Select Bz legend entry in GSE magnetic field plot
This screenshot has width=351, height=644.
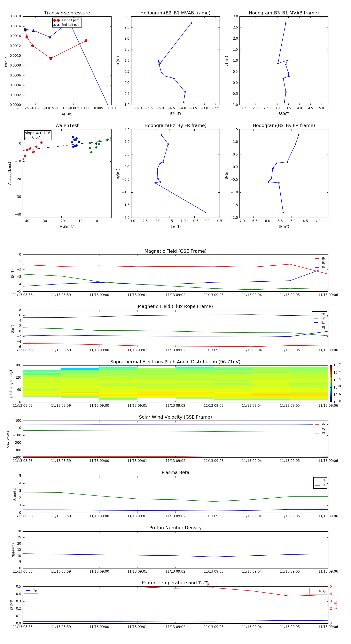pyautogui.click(x=320, y=267)
